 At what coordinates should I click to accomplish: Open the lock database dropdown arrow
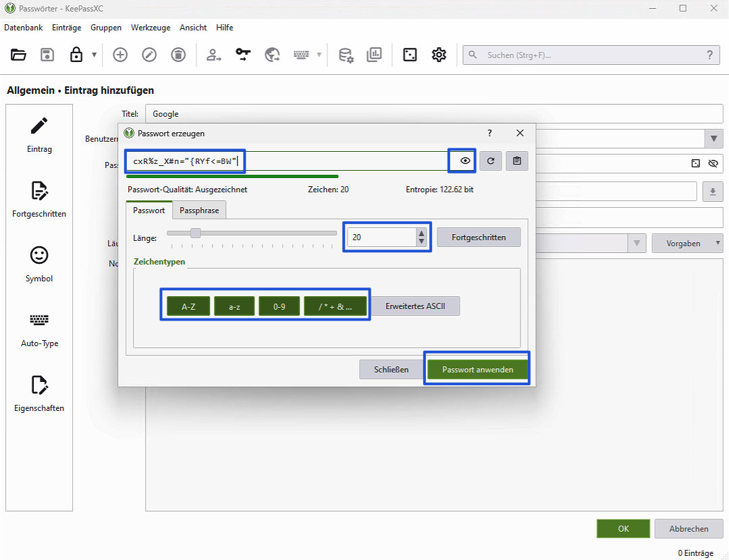(x=94, y=55)
